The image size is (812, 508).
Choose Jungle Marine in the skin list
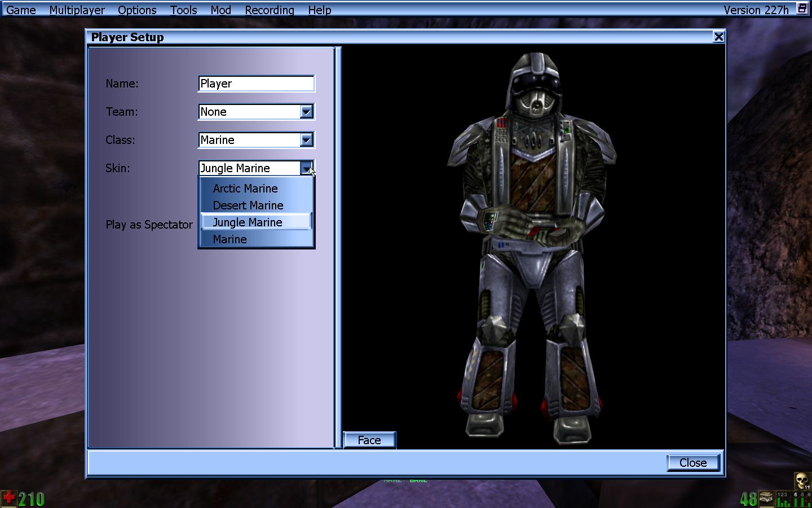point(256,222)
